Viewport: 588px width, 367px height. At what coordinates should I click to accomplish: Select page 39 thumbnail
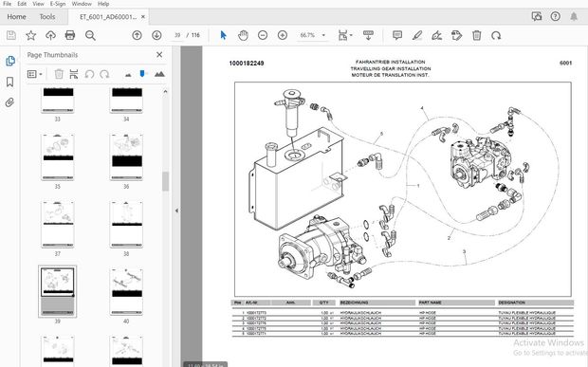[57, 292]
